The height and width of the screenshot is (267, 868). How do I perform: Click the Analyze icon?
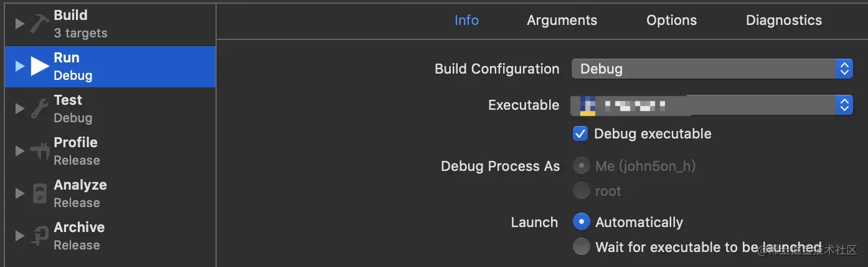39,193
